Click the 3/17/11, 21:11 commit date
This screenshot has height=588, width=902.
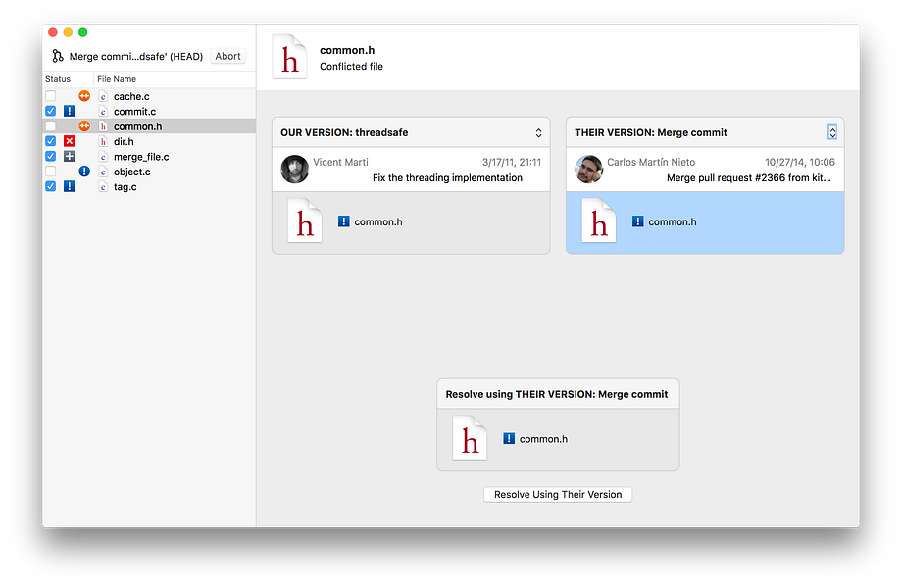pyautogui.click(x=512, y=162)
